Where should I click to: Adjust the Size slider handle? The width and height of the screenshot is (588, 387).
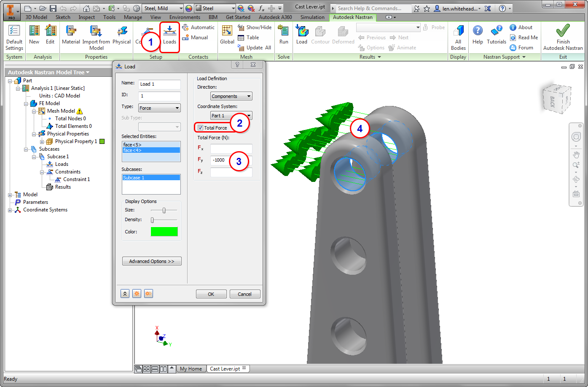tap(164, 210)
